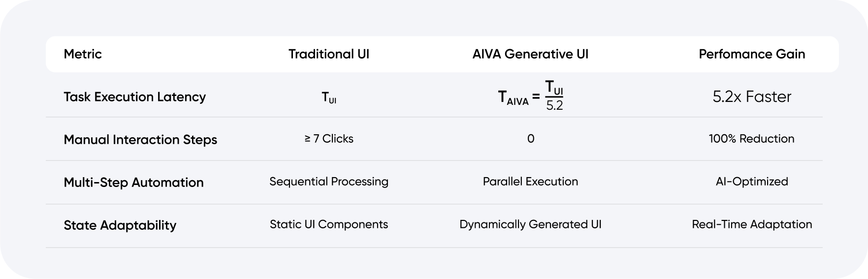The image size is (868, 279).
Task: Select the T AIVA formula cell
Action: coord(530,96)
